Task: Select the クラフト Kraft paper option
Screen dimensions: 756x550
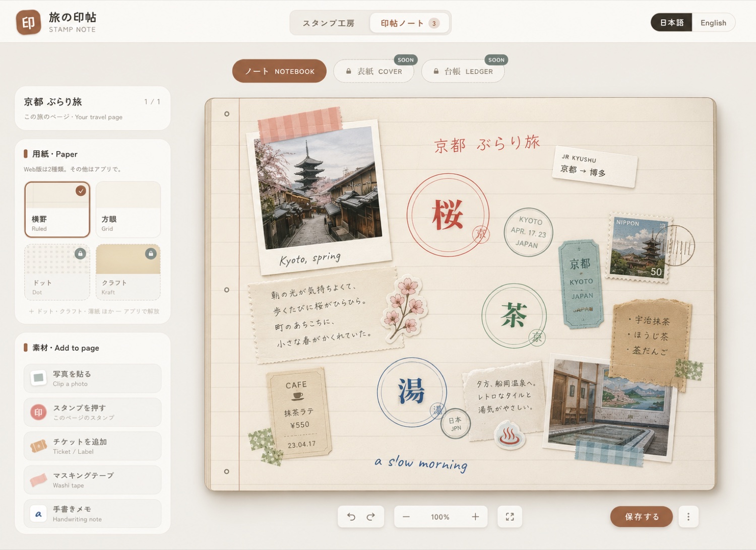Action: [128, 272]
